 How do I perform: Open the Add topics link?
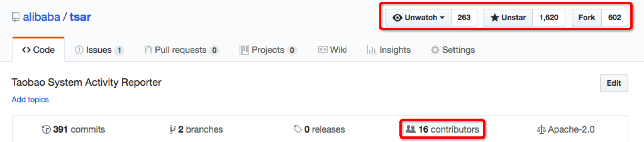tap(30, 99)
